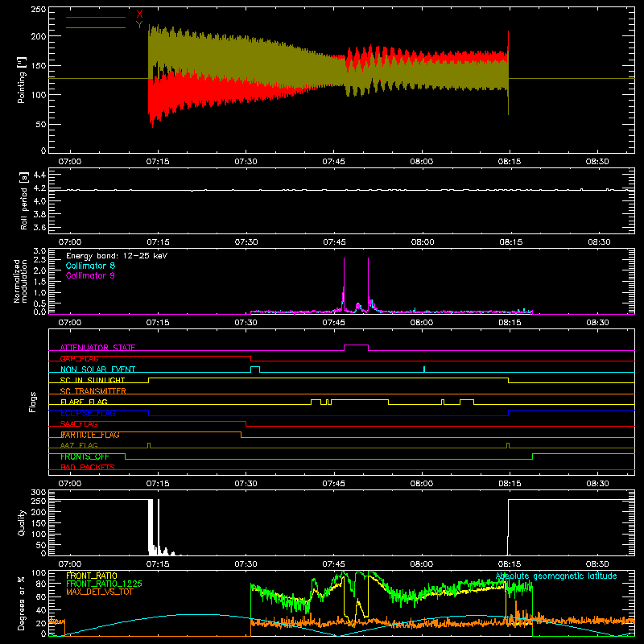
Task: Select the Degrees or % axis title
Action: pyautogui.click(x=22, y=603)
